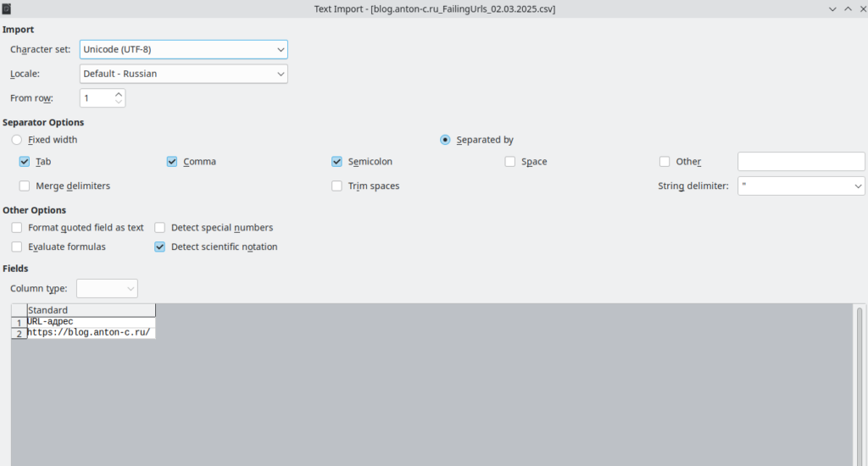Screen dimensions: 868x466
Task: Enable the Merge delimiters option
Action: click(25, 186)
